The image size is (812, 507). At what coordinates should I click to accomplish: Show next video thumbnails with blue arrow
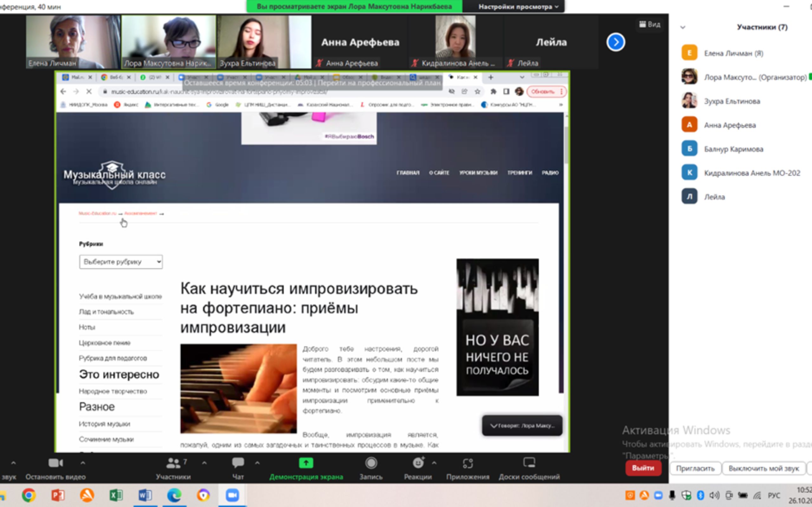(615, 42)
